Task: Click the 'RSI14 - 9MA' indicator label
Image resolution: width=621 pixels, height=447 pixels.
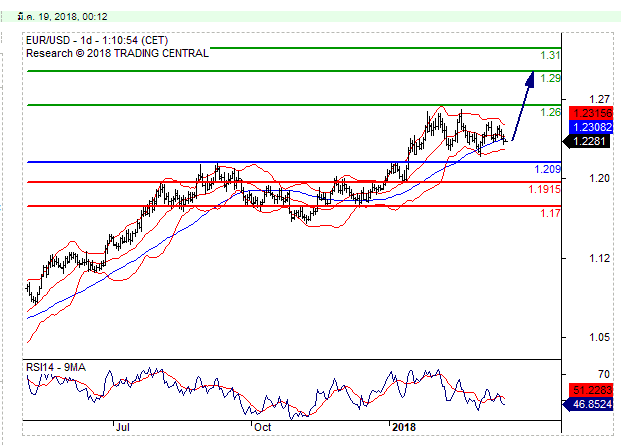Action: pos(56,367)
